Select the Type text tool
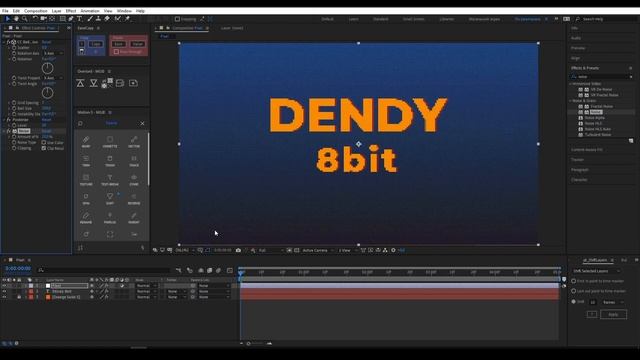The height and width of the screenshot is (360, 640). click(80, 19)
